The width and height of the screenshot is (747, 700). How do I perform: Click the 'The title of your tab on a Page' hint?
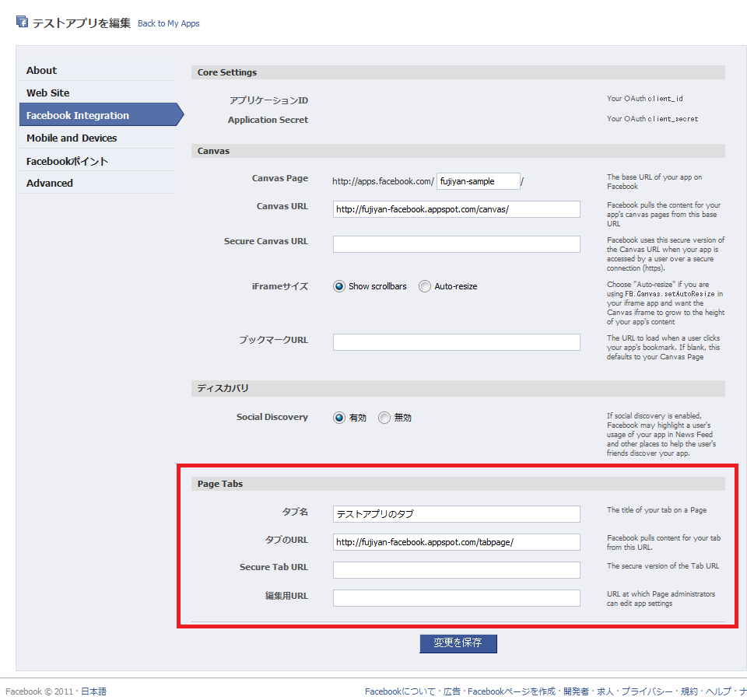[x=657, y=510]
